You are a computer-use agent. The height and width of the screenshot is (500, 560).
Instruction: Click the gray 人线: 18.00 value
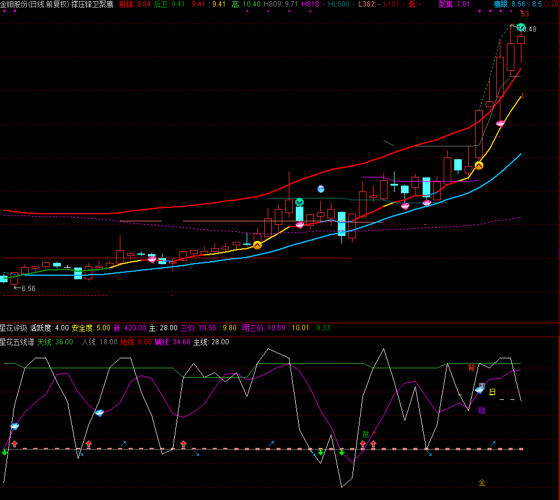click(99, 342)
